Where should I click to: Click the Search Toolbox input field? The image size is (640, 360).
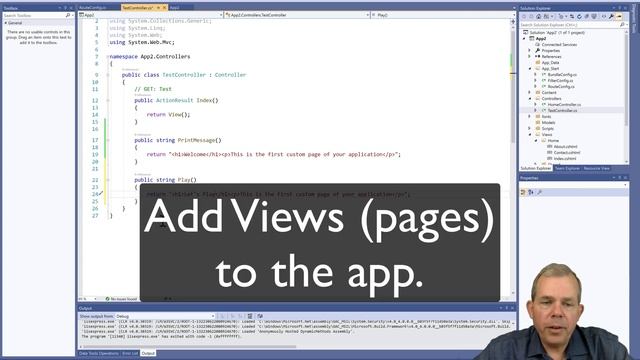click(x=34, y=15)
